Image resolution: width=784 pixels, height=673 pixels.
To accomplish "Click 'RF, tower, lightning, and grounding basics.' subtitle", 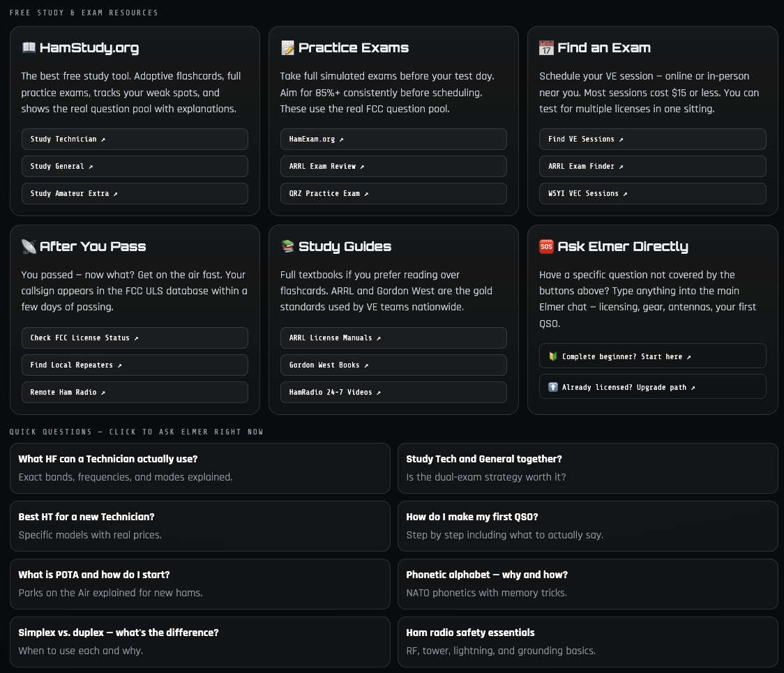I will (501, 651).
